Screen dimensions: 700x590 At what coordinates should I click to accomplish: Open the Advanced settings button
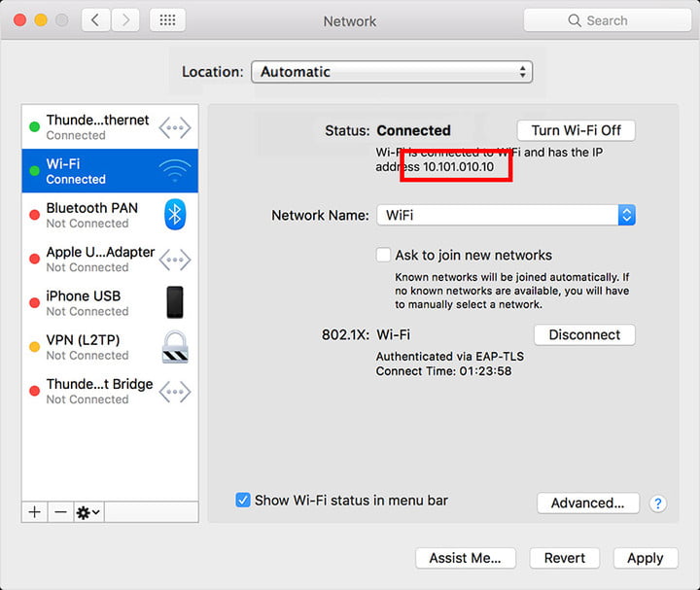587,503
